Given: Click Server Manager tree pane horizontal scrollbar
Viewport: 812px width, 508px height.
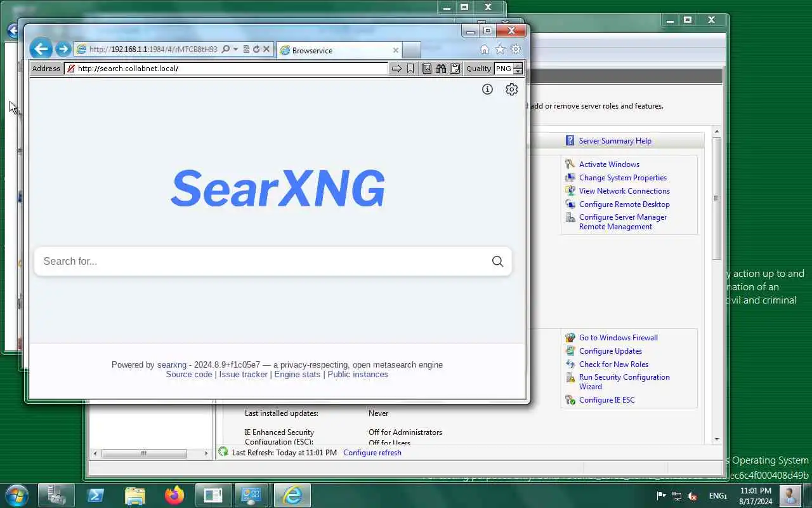Looking at the screenshot, I should pos(143,453).
